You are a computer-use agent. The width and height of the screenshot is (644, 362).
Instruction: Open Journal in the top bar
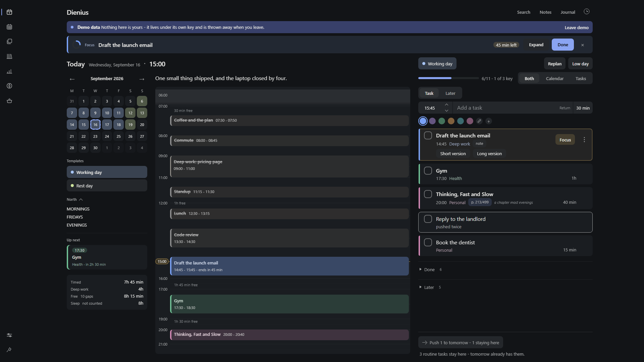(568, 12)
